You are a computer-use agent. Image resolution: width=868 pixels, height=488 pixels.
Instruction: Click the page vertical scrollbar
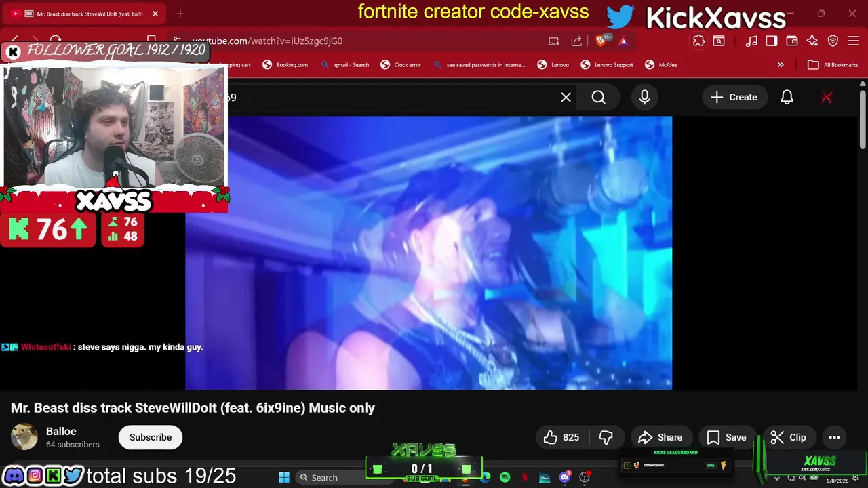pyautogui.click(x=863, y=119)
